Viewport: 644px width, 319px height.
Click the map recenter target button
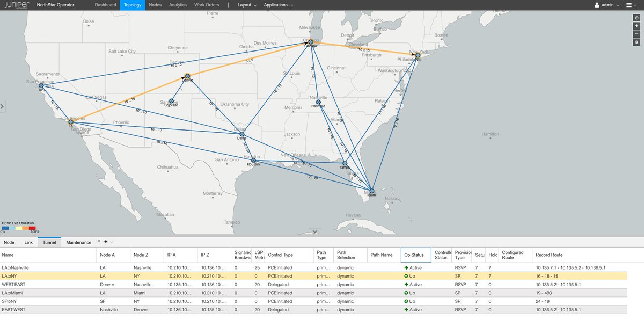point(636,18)
